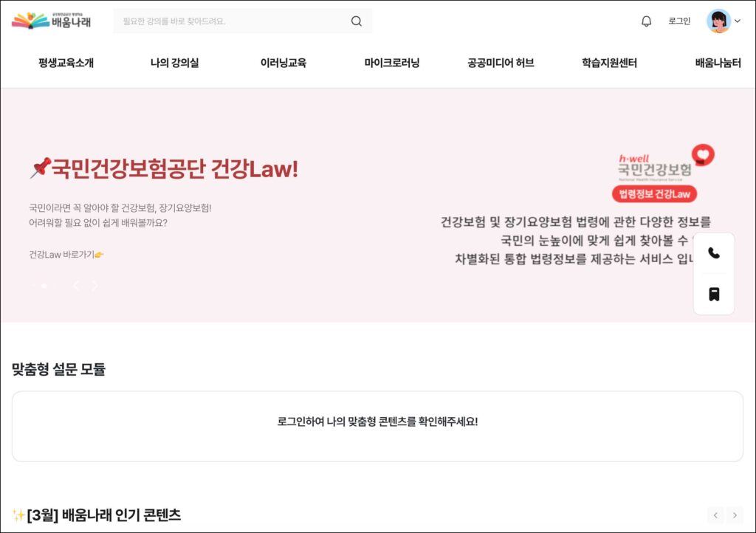The height and width of the screenshot is (533, 756).
Task: Open the 평생교육소개 menu
Action: click(x=66, y=63)
